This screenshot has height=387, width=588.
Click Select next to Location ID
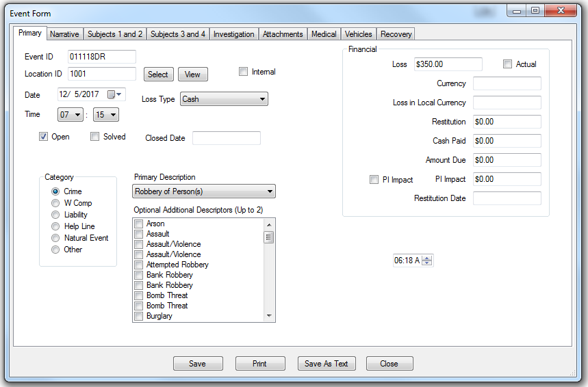click(157, 75)
